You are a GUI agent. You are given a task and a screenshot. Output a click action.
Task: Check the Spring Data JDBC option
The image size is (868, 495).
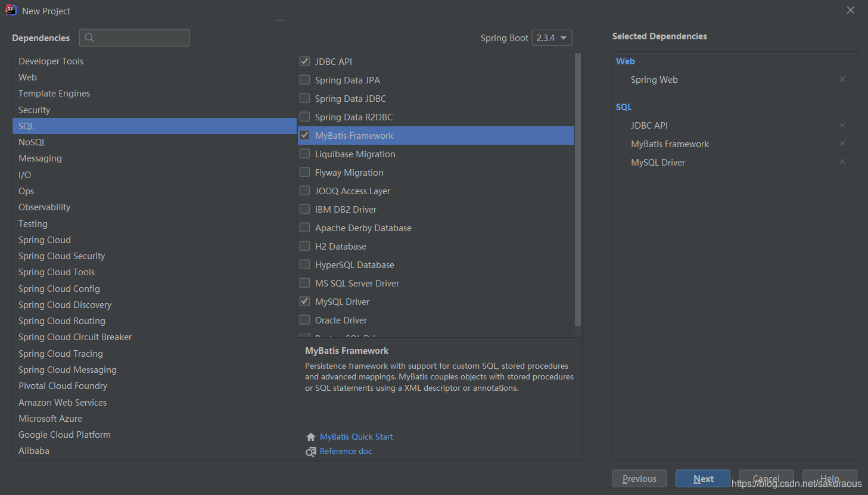pyautogui.click(x=304, y=98)
